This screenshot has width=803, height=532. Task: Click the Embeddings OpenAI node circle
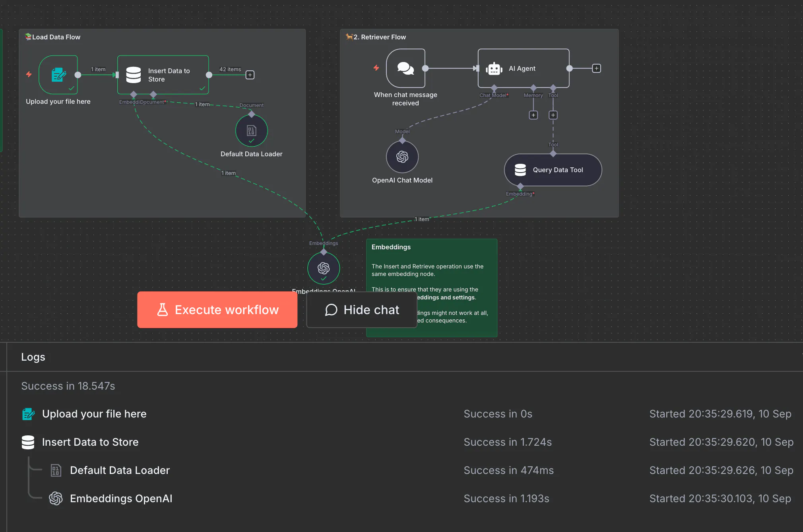pos(324,268)
